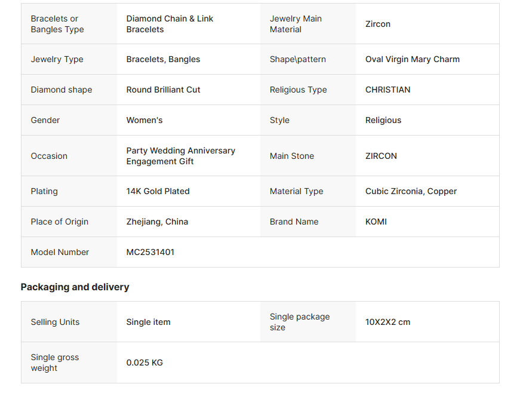Select the 14K Gold Plated value
The height and width of the screenshot is (393, 532).
click(x=158, y=191)
